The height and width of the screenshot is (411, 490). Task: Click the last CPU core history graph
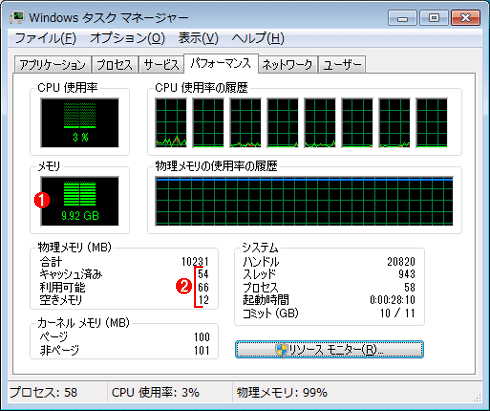tap(432, 123)
